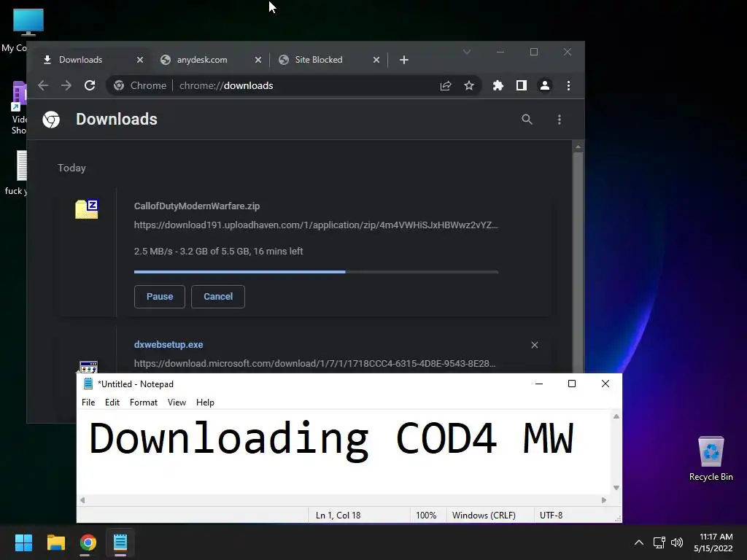Click the Chrome downloads page scroll up arrow
Viewport: 747px width, 560px height.
coord(578,147)
